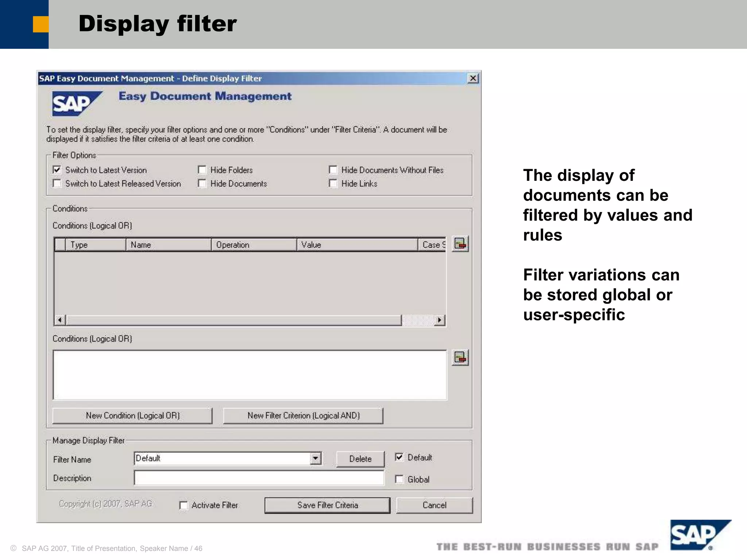The width and height of the screenshot is (747, 560).
Task: Check the Hide Documents option
Action: point(202,183)
